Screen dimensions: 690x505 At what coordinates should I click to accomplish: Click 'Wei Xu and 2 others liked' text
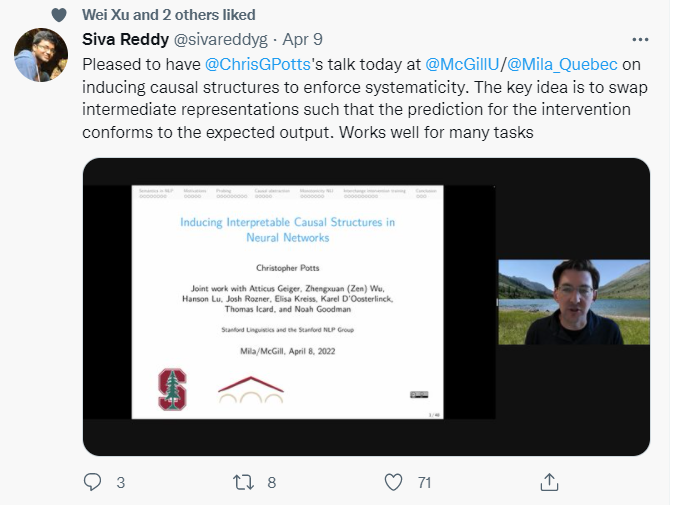168,15
